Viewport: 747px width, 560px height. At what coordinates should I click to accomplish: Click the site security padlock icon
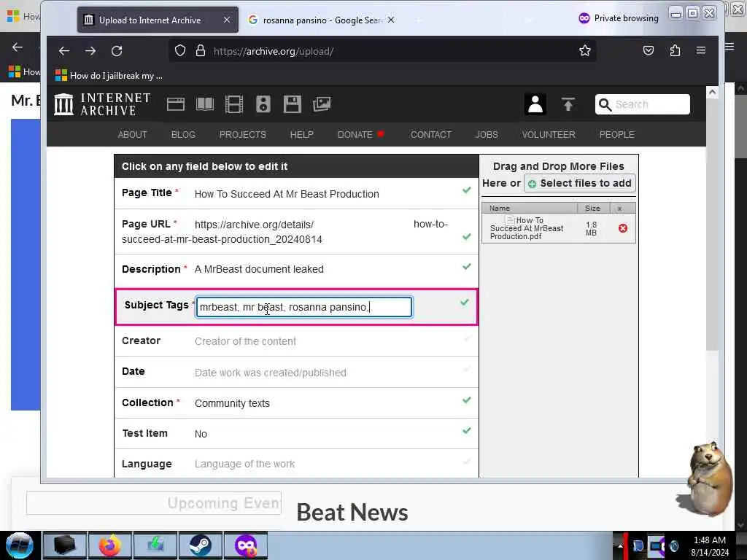click(x=201, y=50)
